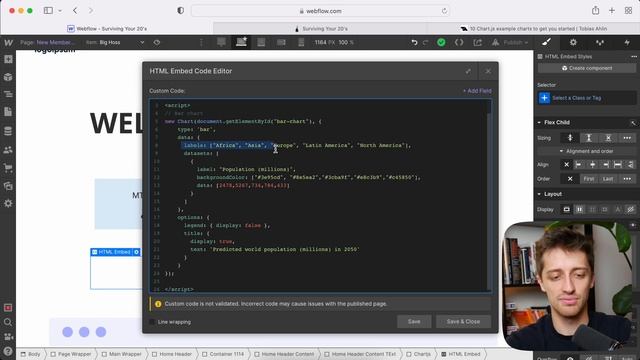Open the Webflow W main menu
Screen dimensions: 640x360
[8, 42]
